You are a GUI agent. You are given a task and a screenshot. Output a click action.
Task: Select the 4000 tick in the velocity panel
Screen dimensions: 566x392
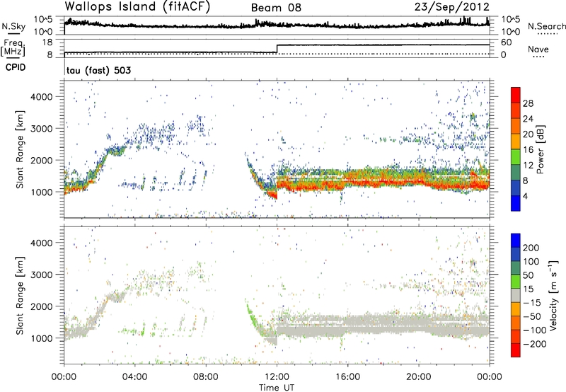[x=41, y=243]
